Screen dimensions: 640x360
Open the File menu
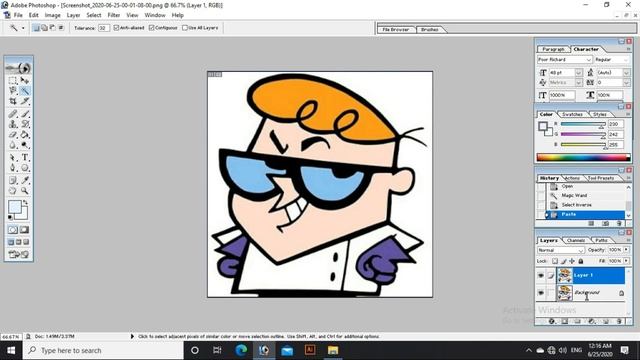click(x=18, y=15)
